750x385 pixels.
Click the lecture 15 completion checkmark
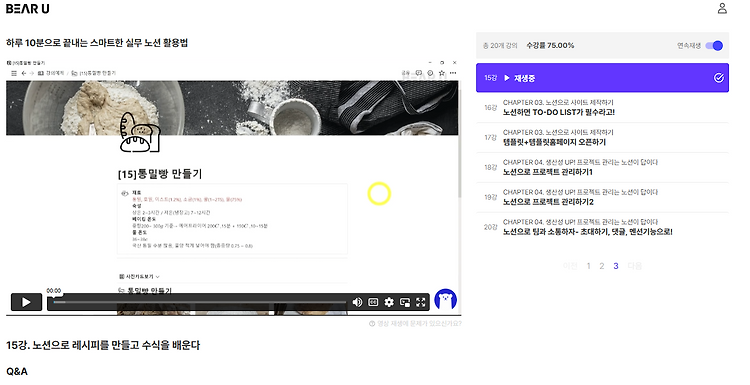(718, 78)
